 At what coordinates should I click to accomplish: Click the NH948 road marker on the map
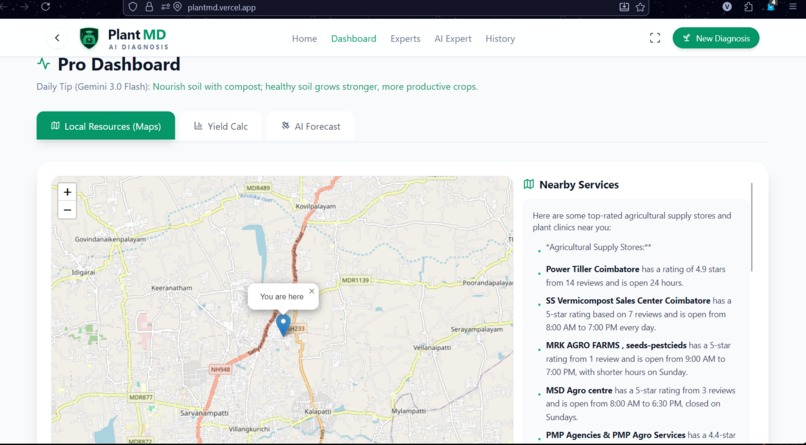pos(221,369)
